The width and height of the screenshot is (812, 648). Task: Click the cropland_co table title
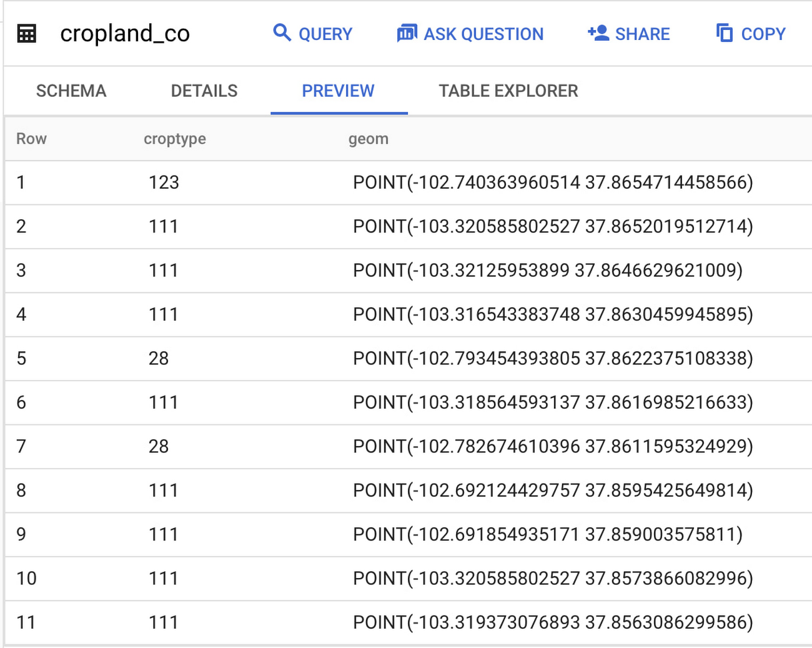pos(125,34)
